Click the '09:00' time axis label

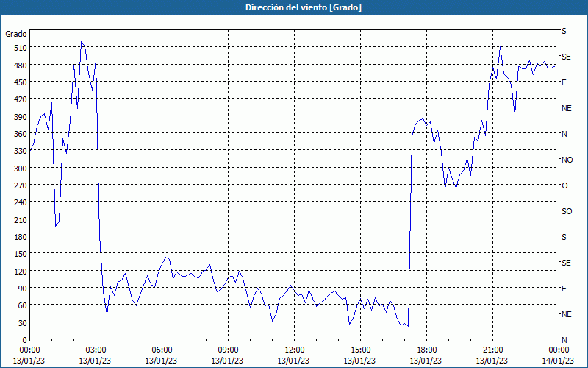coord(228,350)
